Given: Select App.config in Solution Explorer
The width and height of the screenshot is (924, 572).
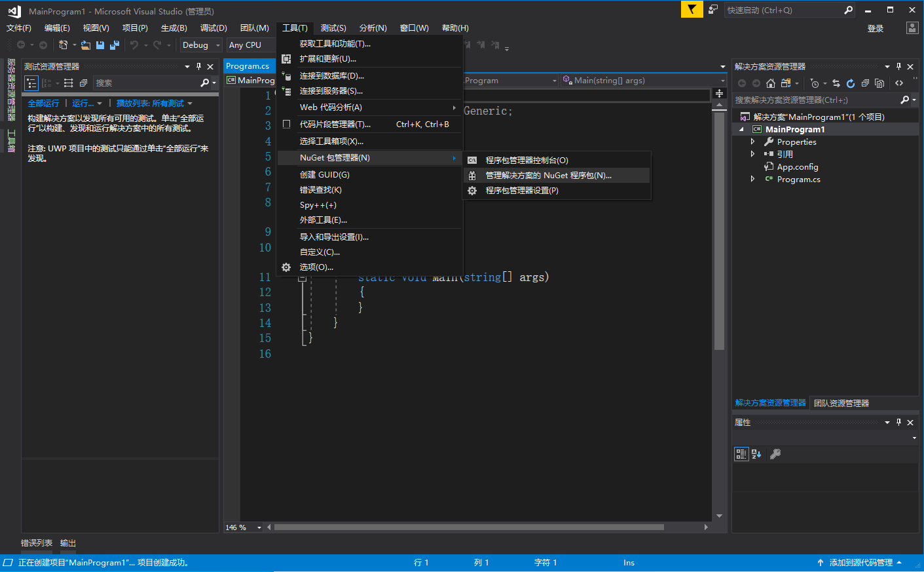Looking at the screenshot, I should coord(798,166).
